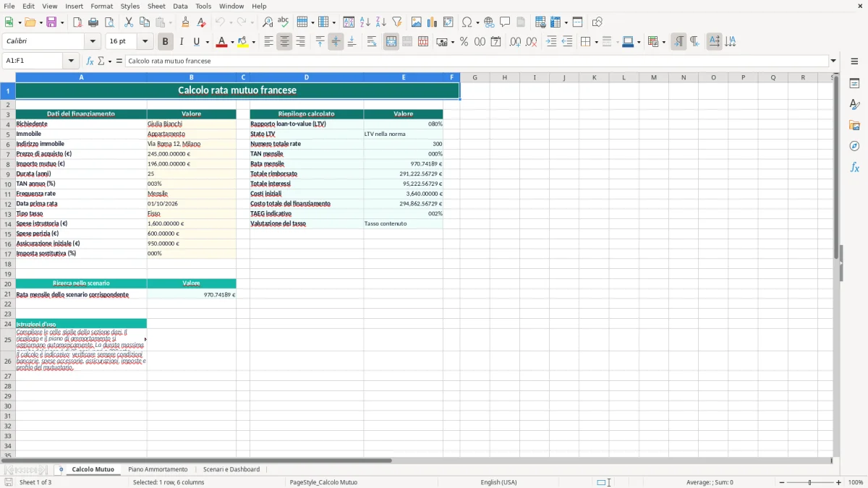Open the Borders dropdown arrow
The height and width of the screenshot is (488, 868).
point(595,43)
